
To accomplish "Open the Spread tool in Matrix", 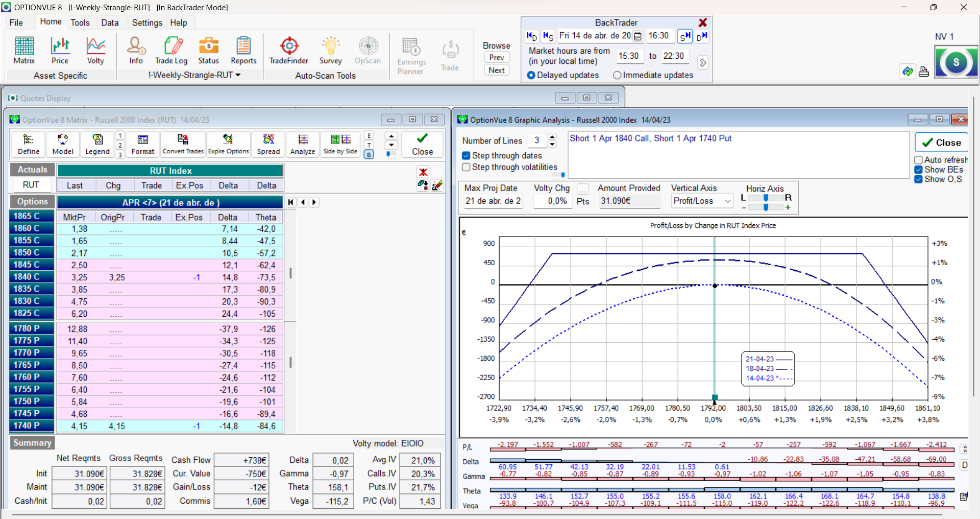I will click(x=268, y=144).
